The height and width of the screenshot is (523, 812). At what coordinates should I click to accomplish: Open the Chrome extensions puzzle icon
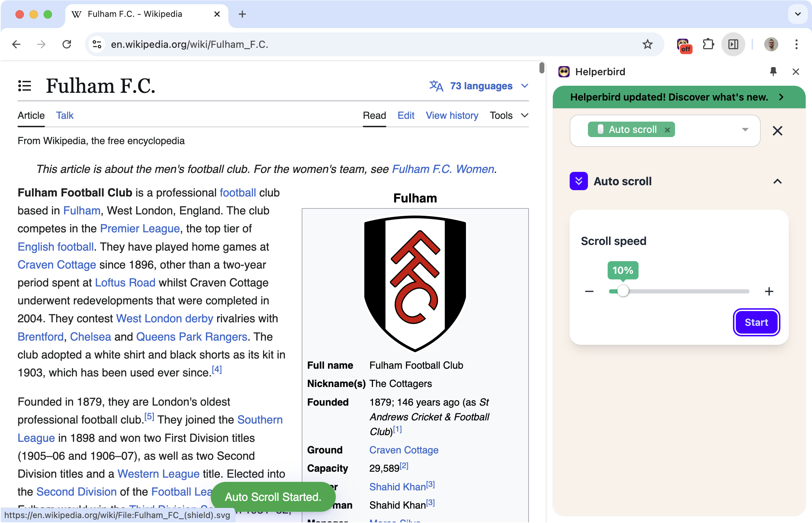tap(708, 44)
